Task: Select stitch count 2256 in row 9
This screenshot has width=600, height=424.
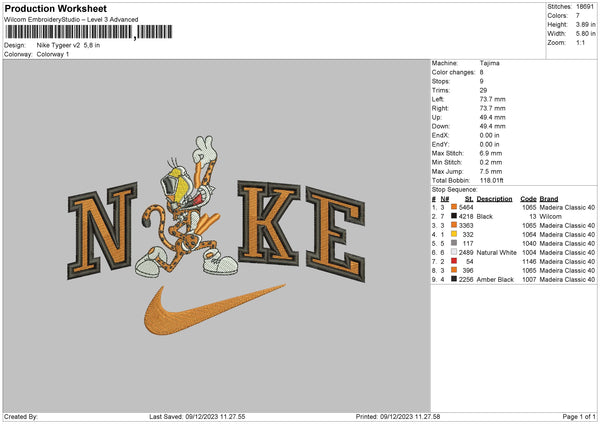Action: 466,280
